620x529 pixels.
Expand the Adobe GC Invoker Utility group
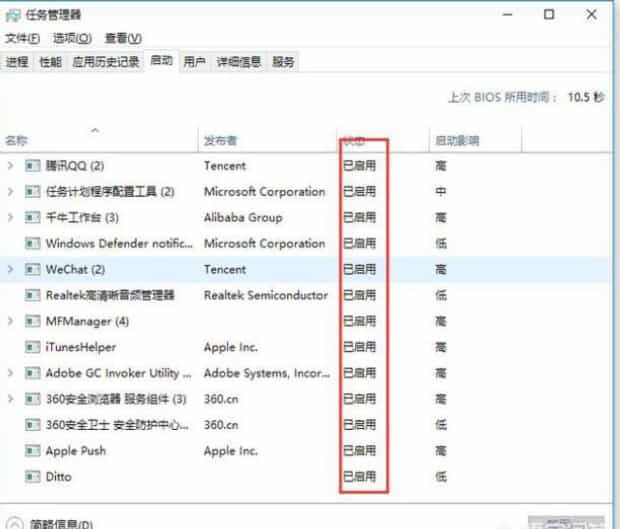[11, 373]
